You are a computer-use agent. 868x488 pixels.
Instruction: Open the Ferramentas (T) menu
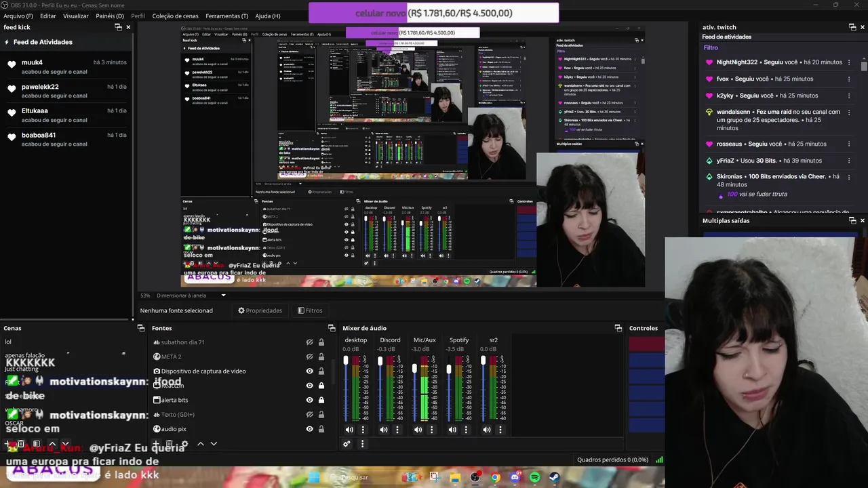coord(226,16)
